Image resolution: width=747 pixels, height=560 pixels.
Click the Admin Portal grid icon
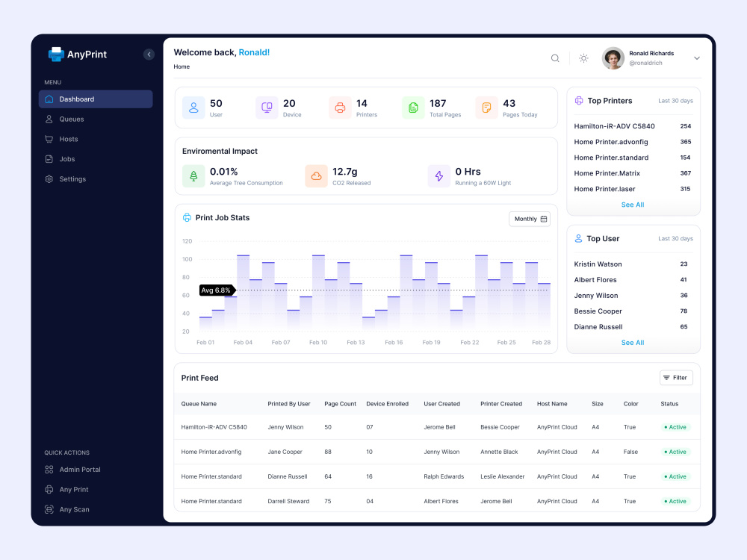[x=49, y=470]
